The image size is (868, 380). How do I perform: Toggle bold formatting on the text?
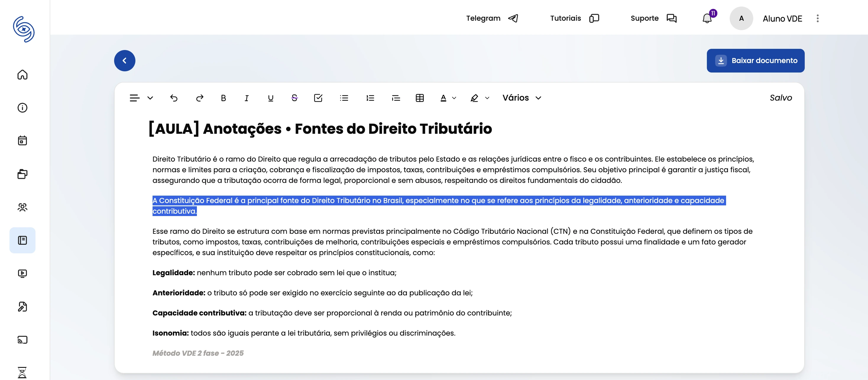pos(223,98)
